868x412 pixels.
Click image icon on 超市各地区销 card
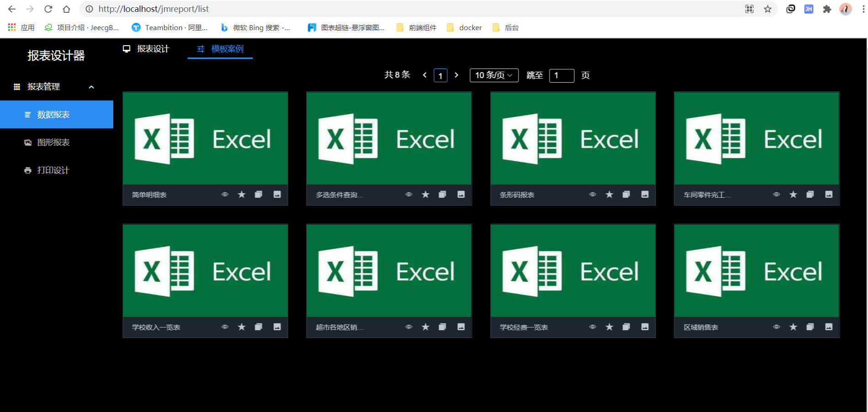pyautogui.click(x=461, y=327)
